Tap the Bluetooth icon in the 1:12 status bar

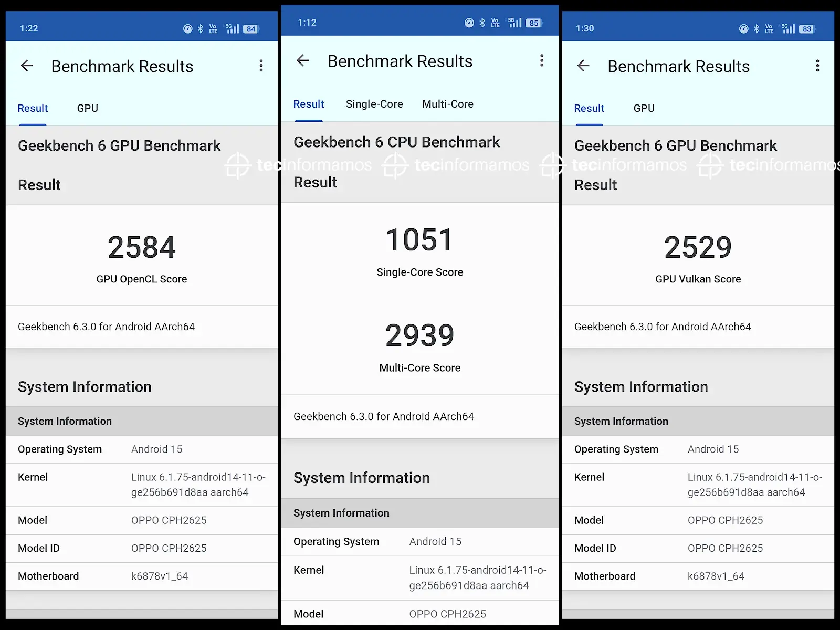pyautogui.click(x=482, y=23)
